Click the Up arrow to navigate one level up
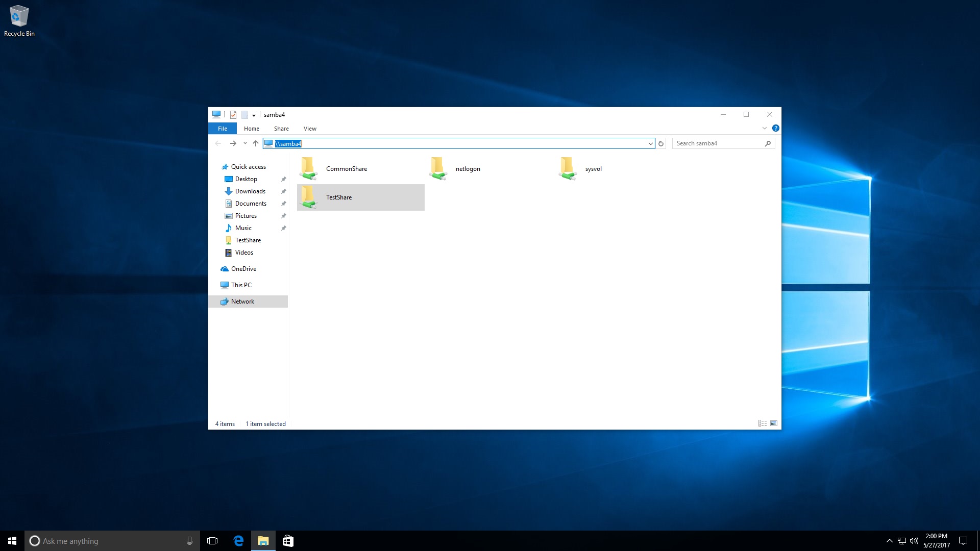 click(256, 143)
